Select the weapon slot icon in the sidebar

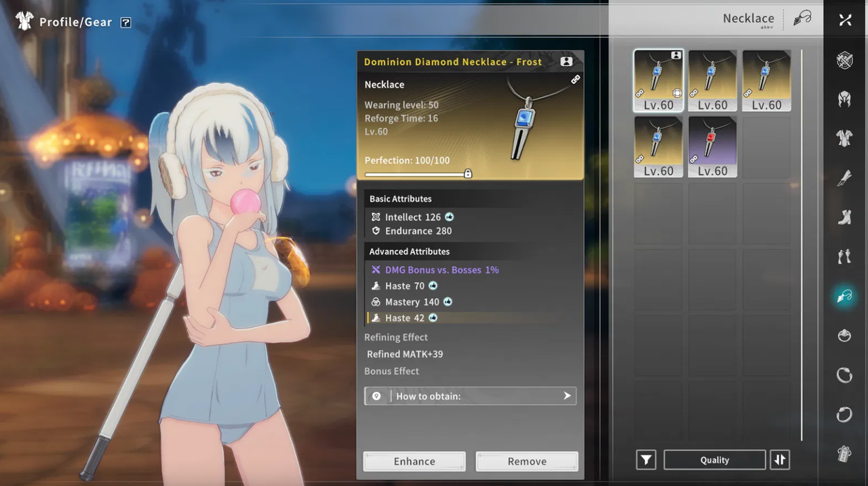pos(844,60)
